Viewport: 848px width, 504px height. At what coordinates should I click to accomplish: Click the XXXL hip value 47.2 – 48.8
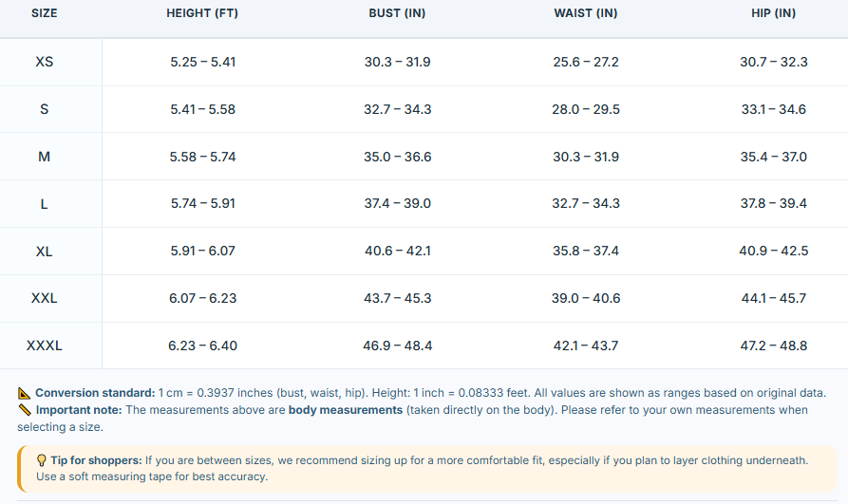(x=773, y=345)
